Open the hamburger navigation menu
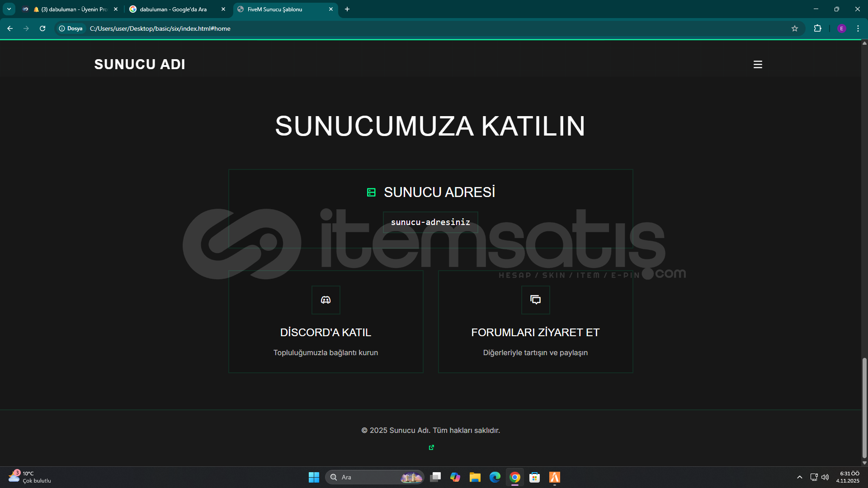868x488 pixels. [758, 65]
